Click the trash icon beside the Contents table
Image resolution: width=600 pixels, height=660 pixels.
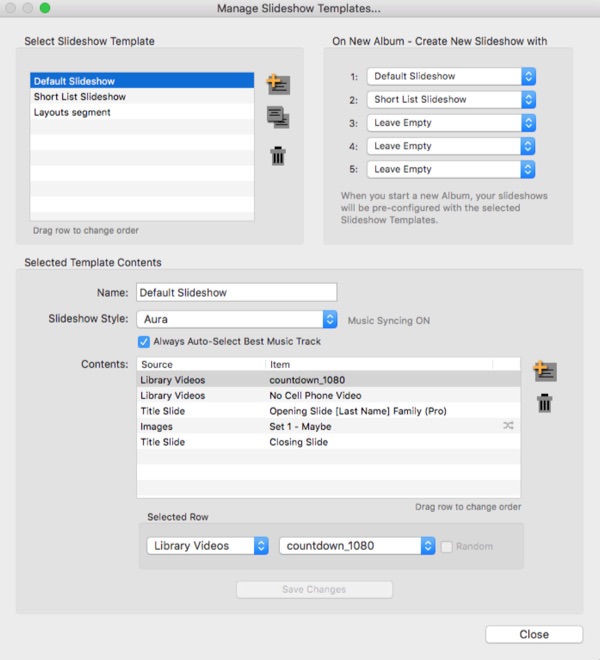(545, 404)
